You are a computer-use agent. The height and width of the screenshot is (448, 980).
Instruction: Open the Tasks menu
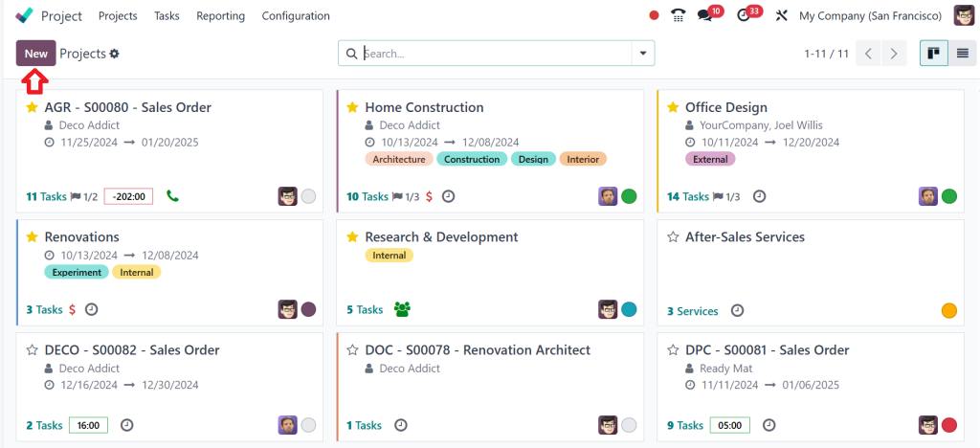click(x=167, y=15)
